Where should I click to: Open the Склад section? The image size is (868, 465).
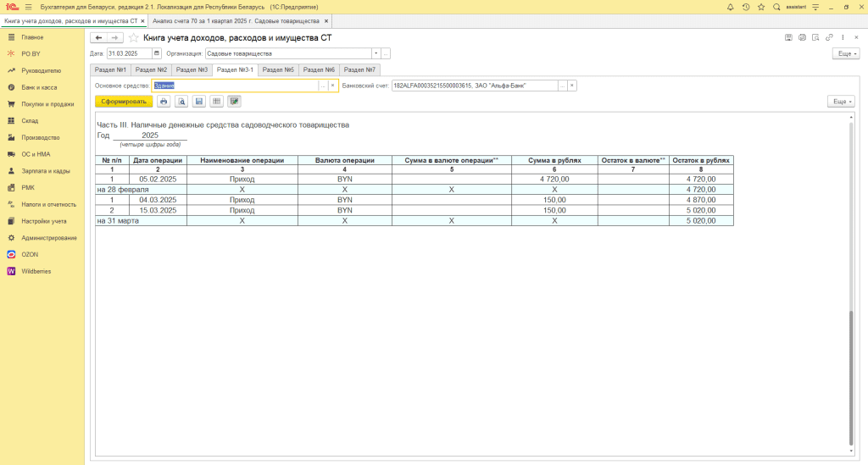click(x=42, y=120)
